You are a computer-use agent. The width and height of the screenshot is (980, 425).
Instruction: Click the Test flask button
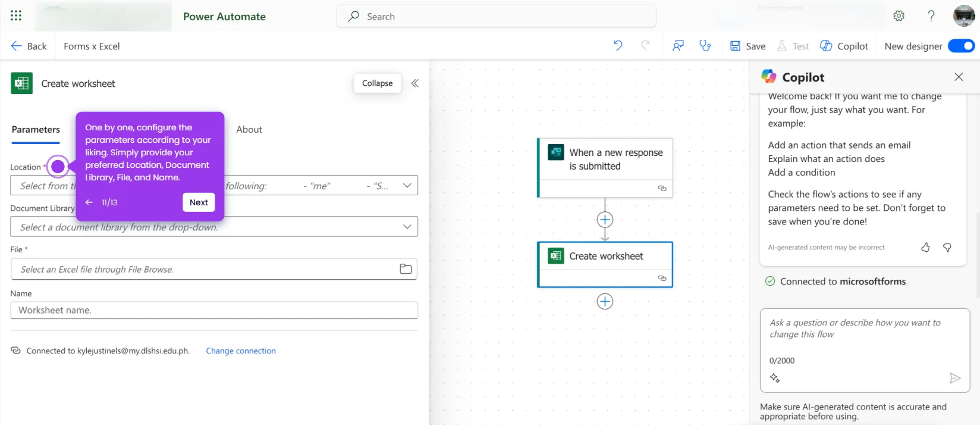(x=793, y=46)
